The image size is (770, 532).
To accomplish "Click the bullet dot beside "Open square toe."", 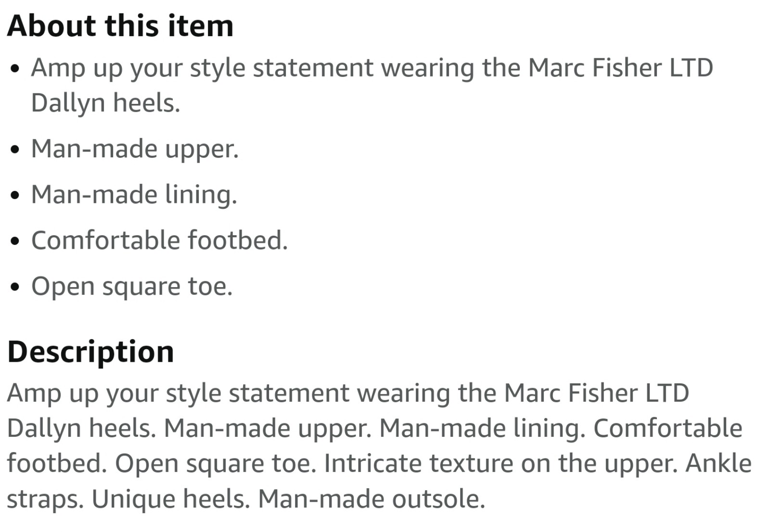I will 15,287.
